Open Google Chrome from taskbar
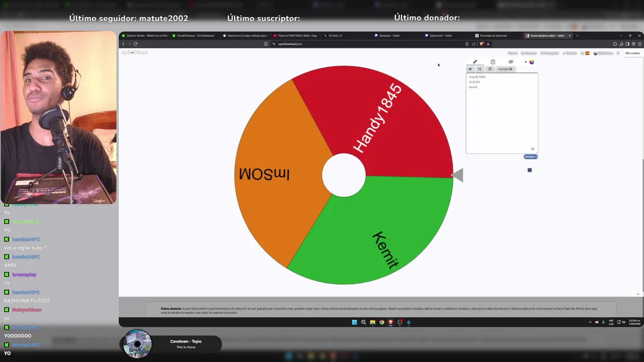The image size is (644, 362). [x=381, y=322]
